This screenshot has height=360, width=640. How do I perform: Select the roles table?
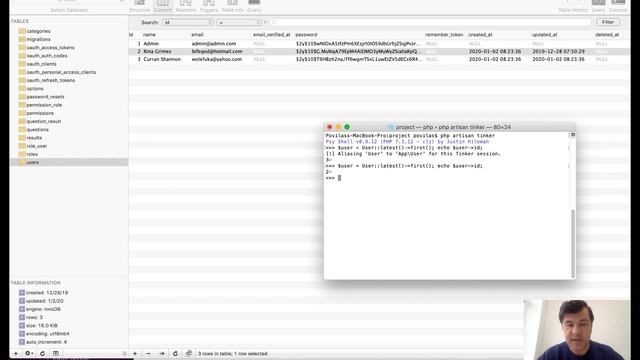(32, 154)
